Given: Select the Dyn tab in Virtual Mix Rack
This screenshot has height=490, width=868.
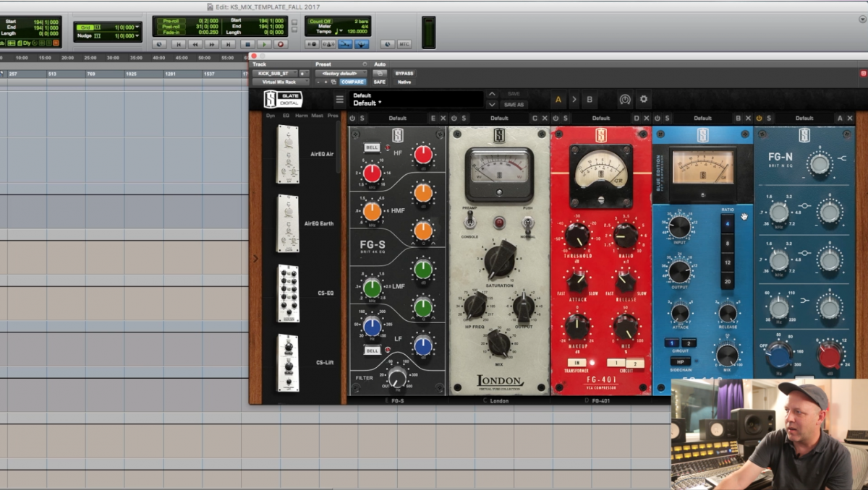Looking at the screenshot, I should (x=270, y=116).
